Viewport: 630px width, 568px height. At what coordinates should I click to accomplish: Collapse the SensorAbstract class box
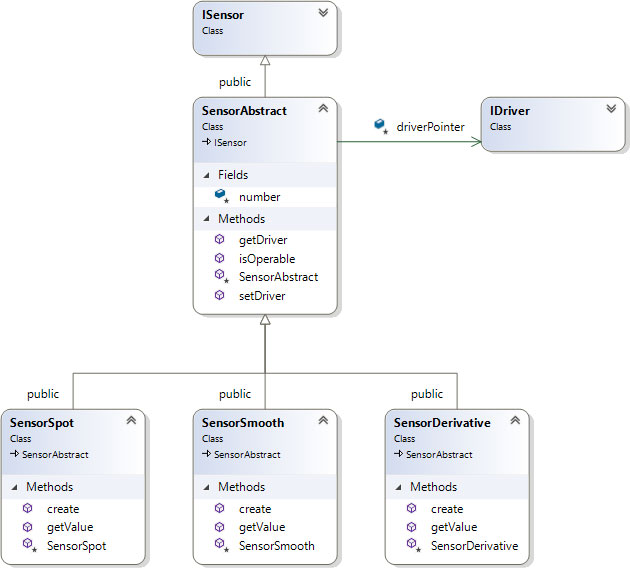tap(323, 109)
